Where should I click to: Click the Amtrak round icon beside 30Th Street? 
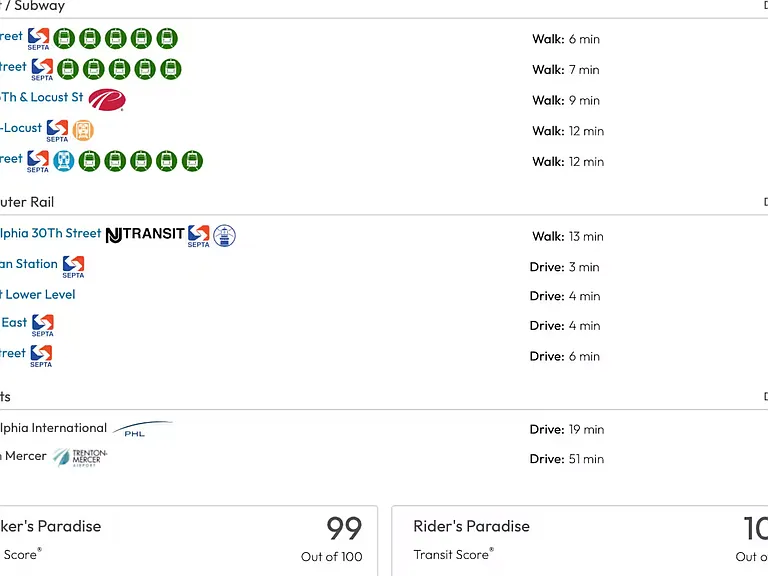tap(224, 236)
